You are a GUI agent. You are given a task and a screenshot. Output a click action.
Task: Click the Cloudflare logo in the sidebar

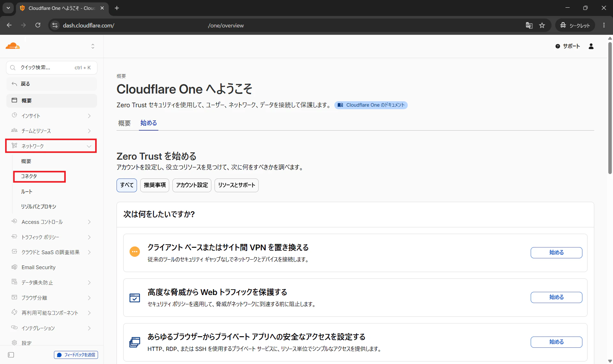point(13,46)
